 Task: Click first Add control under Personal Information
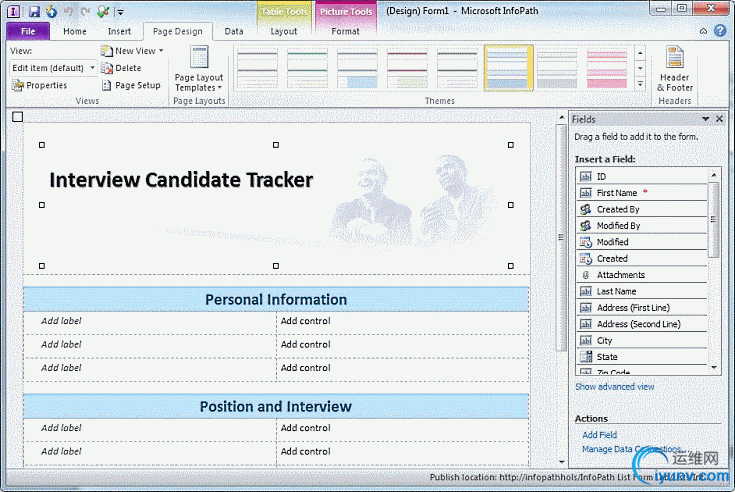point(306,321)
